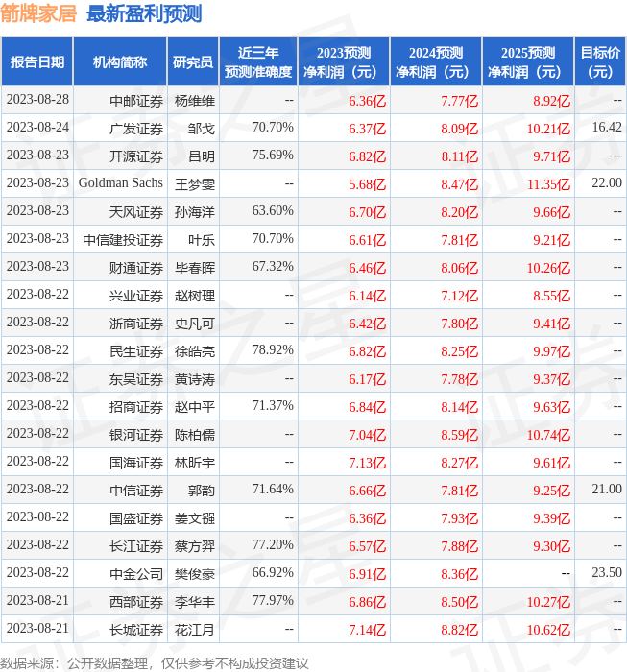Click target price 23.50
Image resolution: width=627 pixels, height=672 pixels.
[607, 572]
